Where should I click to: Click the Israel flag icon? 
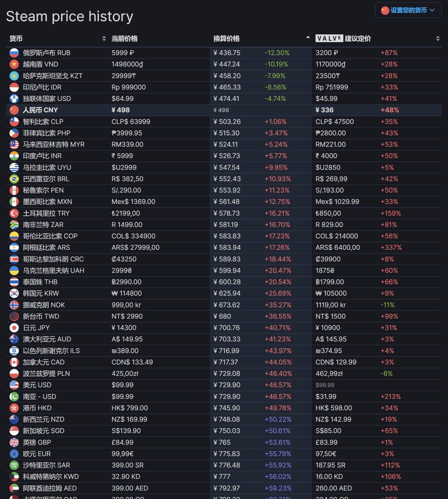click(14, 351)
